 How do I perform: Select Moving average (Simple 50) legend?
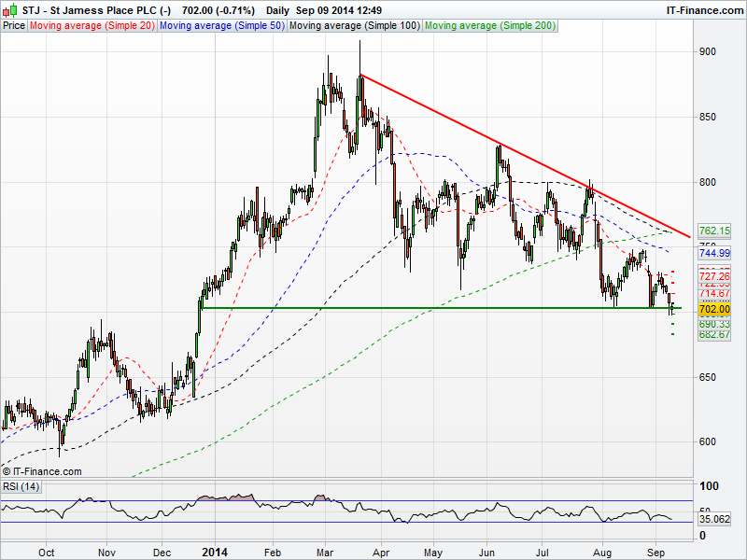(x=221, y=26)
